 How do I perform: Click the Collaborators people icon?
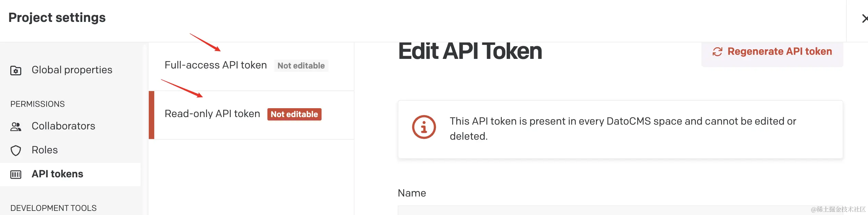click(16, 127)
